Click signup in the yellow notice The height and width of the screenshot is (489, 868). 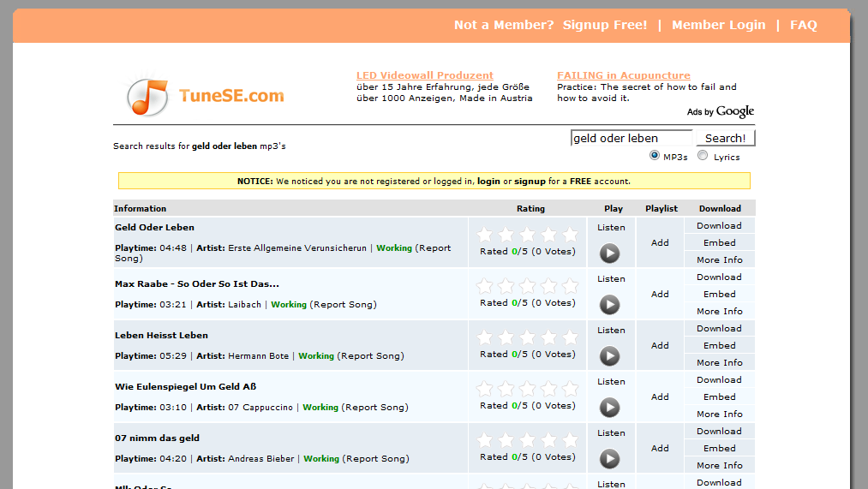530,182
